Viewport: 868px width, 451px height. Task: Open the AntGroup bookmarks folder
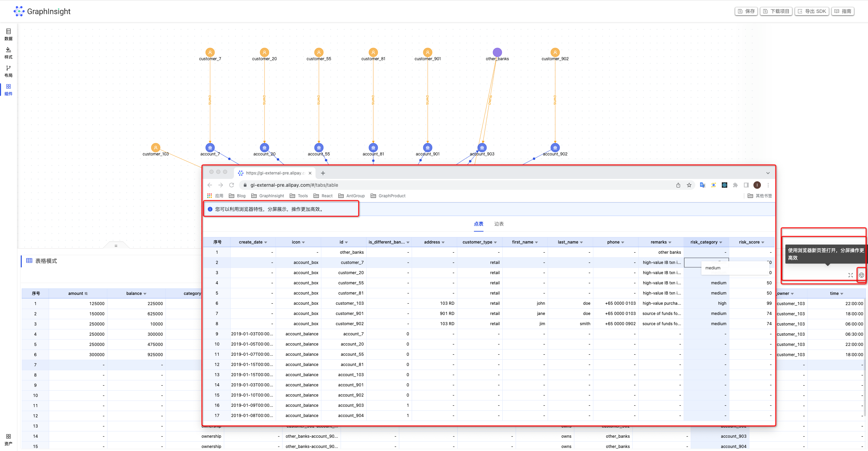click(x=352, y=196)
